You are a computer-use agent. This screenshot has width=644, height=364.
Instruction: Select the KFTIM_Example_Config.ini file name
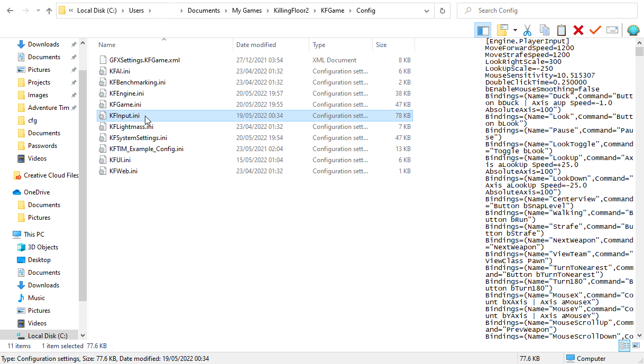pos(146,149)
